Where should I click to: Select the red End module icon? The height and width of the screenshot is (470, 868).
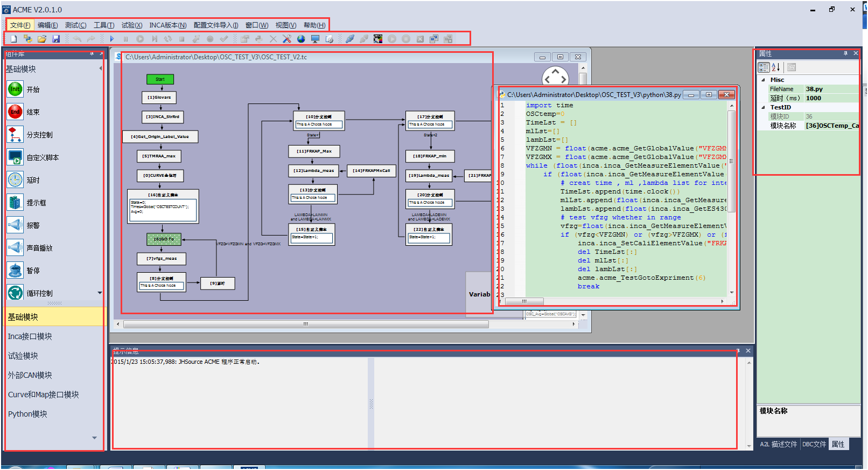(x=15, y=112)
